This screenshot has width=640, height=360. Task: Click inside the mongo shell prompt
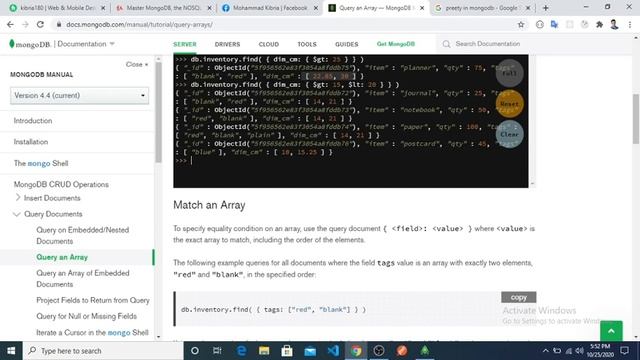click(191, 161)
